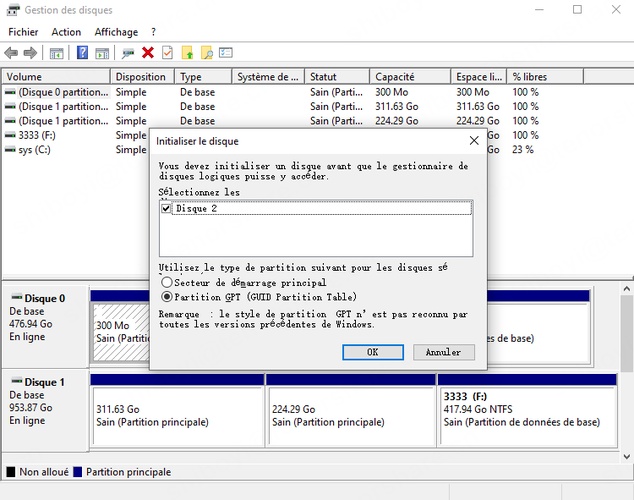This screenshot has height=500, width=634.
Task: Select Partition GPT radio button
Action: pos(167,296)
